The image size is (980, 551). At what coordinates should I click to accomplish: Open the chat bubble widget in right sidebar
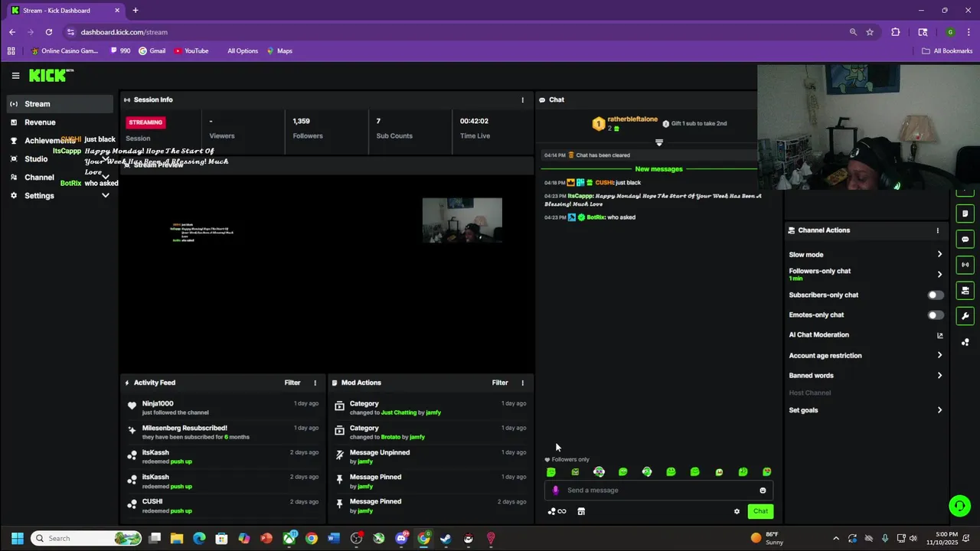[965, 239]
